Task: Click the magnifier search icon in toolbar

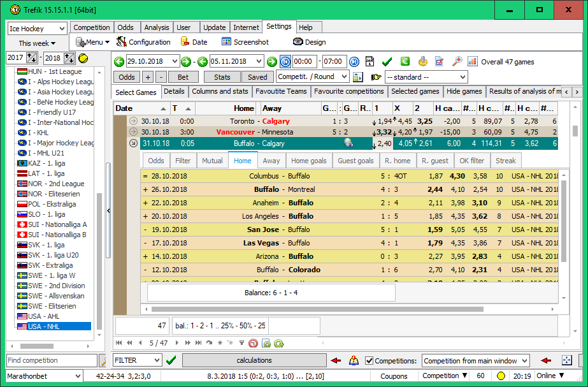Action: (x=457, y=62)
